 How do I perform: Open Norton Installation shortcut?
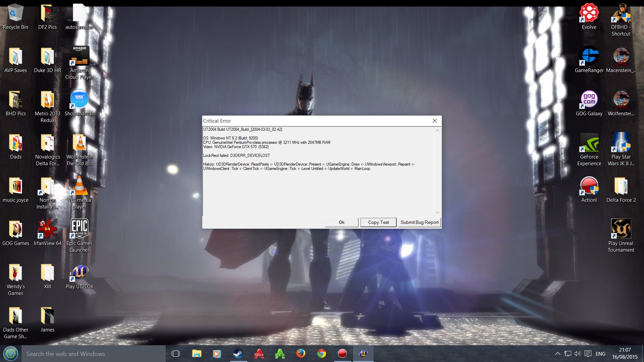pos(47,193)
